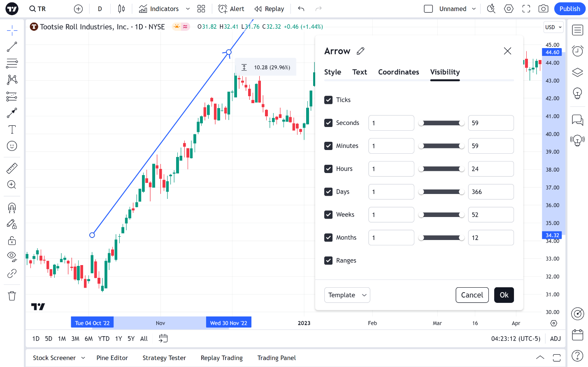
Task: Switch to the Text tab
Action: [x=360, y=72]
